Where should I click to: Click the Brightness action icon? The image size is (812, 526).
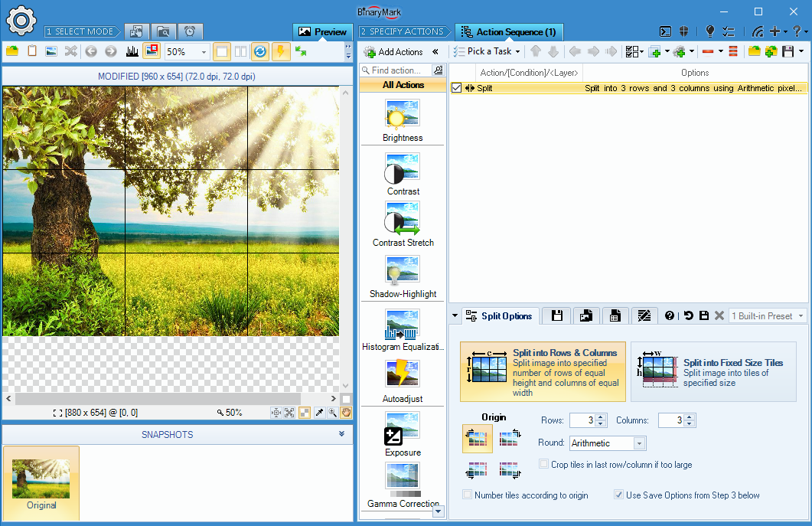click(x=403, y=114)
